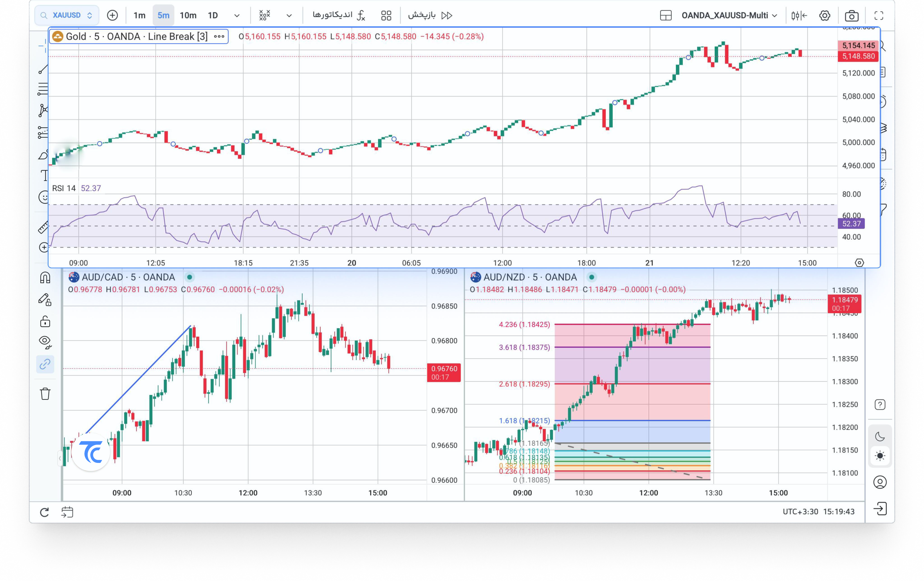Image resolution: width=924 pixels, height=581 pixels.
Task: Expand the timeframe interval dropdown arrow
Action: point(237,16)
